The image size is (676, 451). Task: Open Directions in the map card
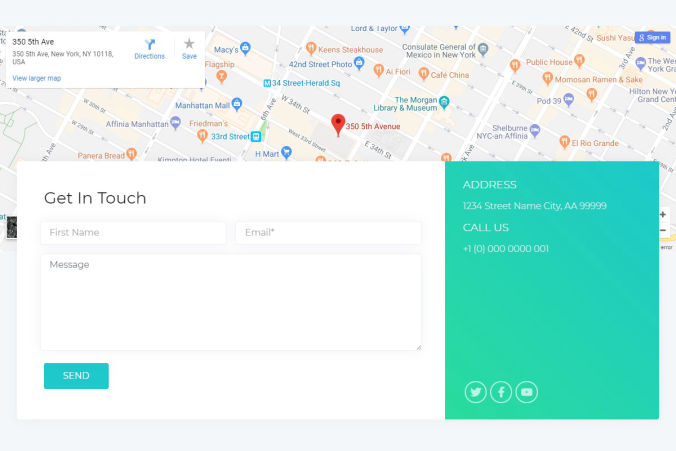click(149, 49)
